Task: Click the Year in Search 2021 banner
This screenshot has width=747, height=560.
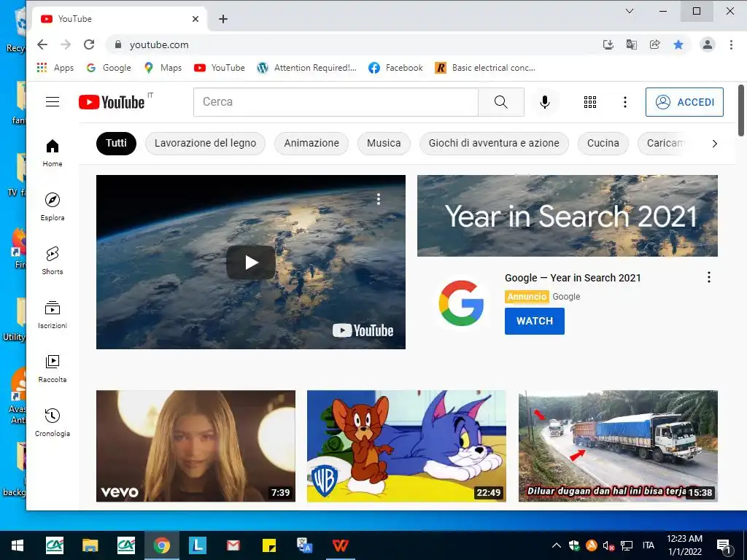Action: 568,216
